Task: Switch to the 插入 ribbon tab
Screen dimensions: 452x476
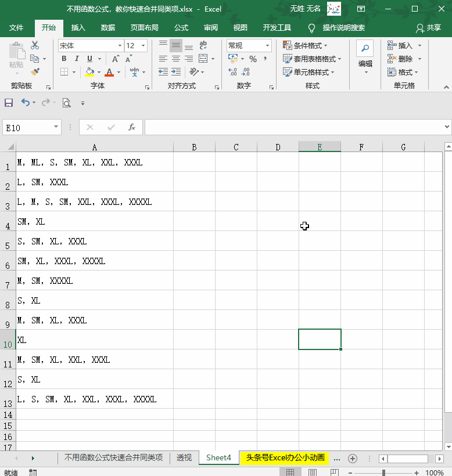Action: tap(78, 28)
